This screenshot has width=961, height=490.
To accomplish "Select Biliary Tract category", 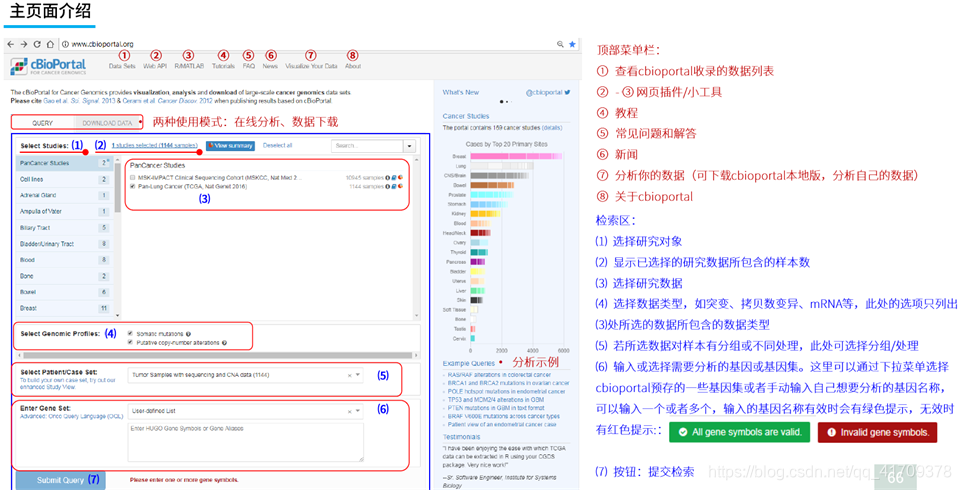I will (x=64, y=227).
